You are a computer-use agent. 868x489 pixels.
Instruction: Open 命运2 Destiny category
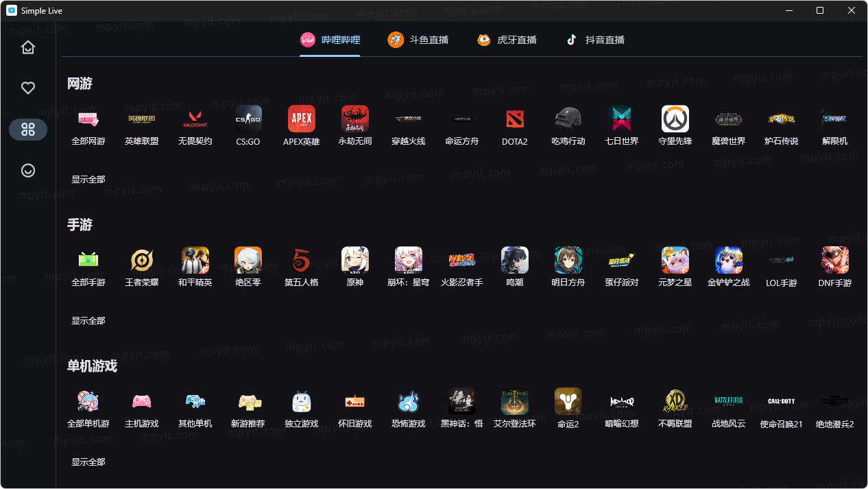[568, 408]
